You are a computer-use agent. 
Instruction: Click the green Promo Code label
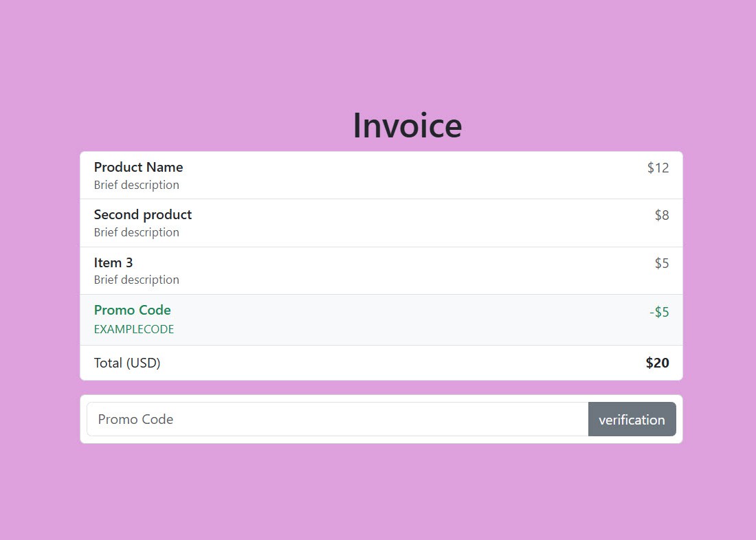132,310
